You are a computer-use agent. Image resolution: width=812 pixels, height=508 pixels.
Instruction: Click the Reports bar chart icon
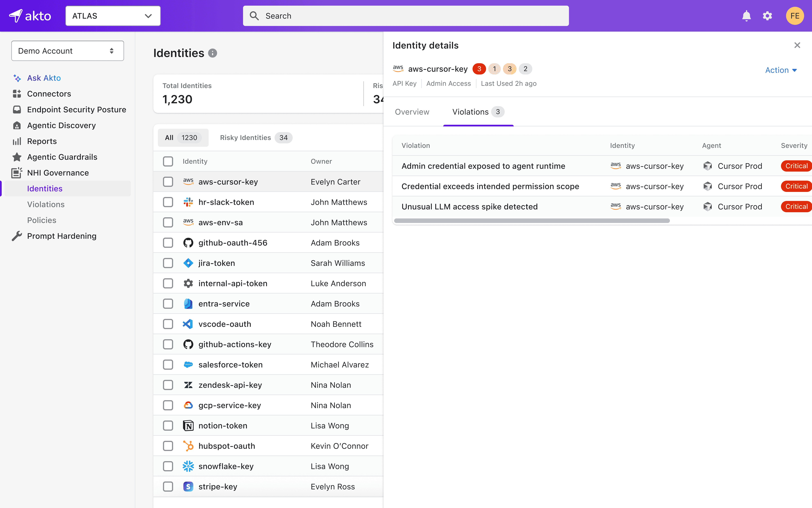pos(17,141)
